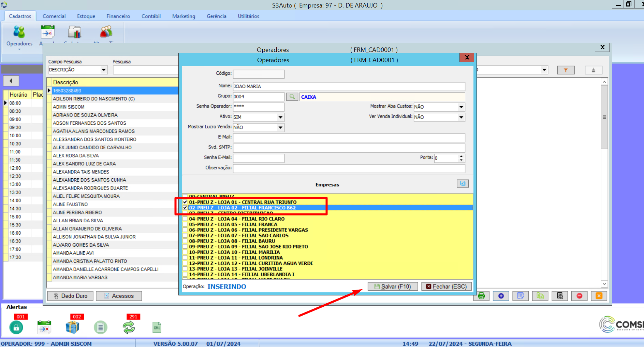Check 04-PNEU Z LOJA 04 FILIAL RIO CLARO
The width and height of the screenshot is (644, 347).
[185, 219]
